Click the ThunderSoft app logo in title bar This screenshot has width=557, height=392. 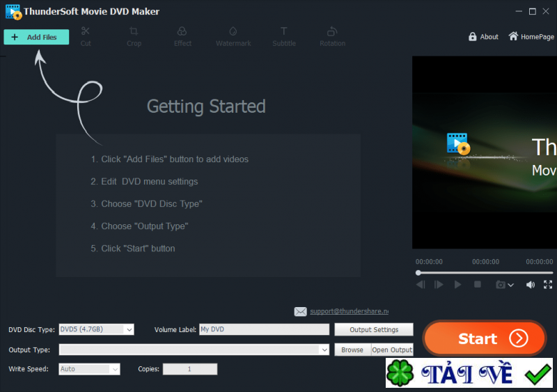click(x=13, y=12)
